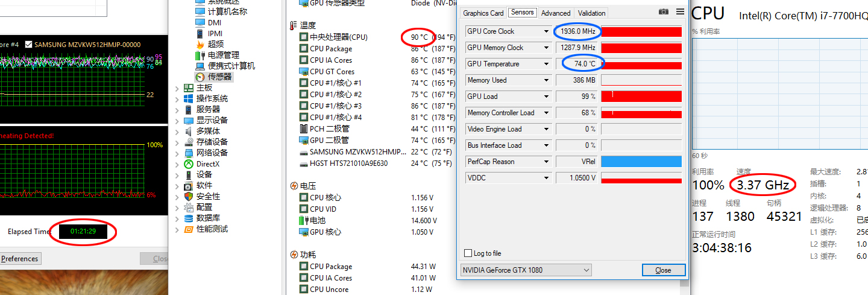The image size is (868, 295).
Task: Select the 操作系统 Windows icon
Action: 189,98
